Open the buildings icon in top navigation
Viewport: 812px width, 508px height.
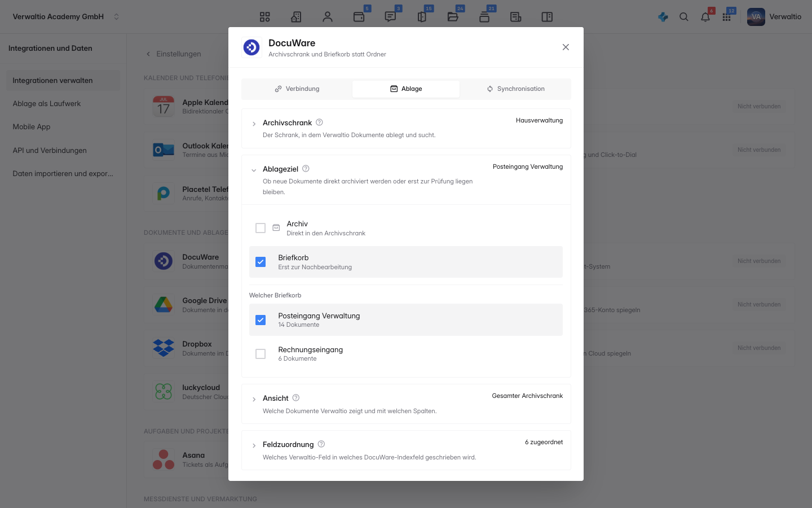tap(296, 17)
